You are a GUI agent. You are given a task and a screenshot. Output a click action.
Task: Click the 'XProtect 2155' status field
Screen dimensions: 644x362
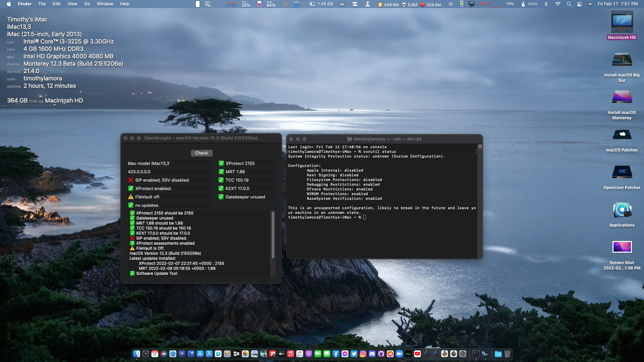[247, 163]
